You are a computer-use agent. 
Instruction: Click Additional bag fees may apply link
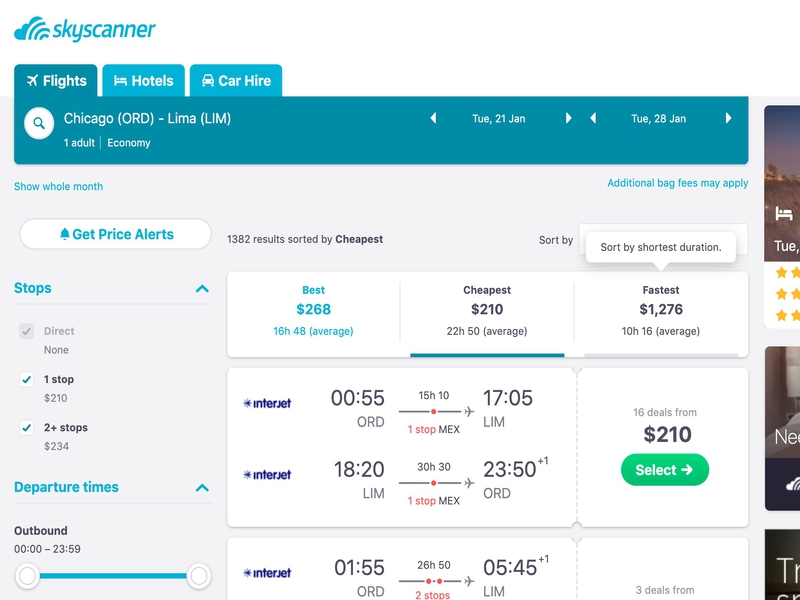point(678,183)
